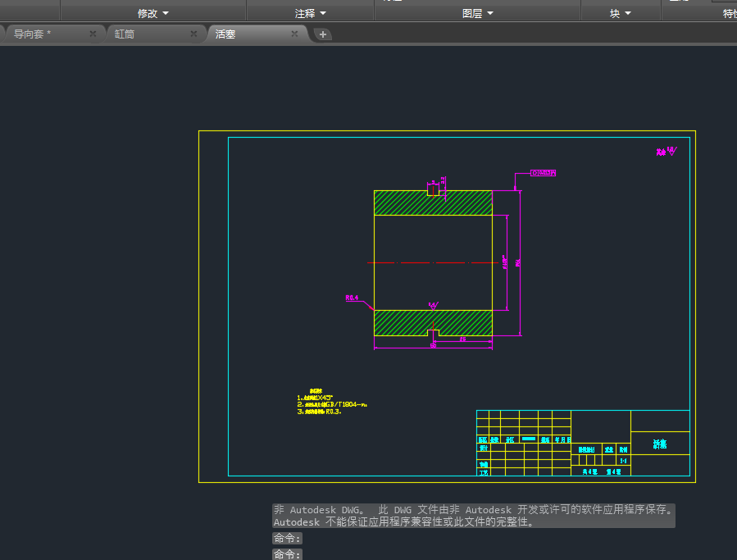
Task: Switch to the 缸筒 drawing tab
Action: [x=125, y=34]
